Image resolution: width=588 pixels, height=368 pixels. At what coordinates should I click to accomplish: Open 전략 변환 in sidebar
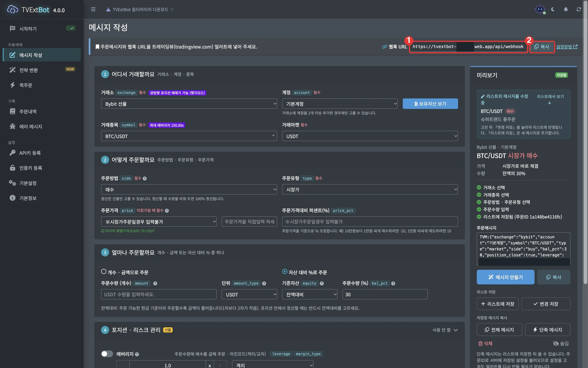(42, 70)
